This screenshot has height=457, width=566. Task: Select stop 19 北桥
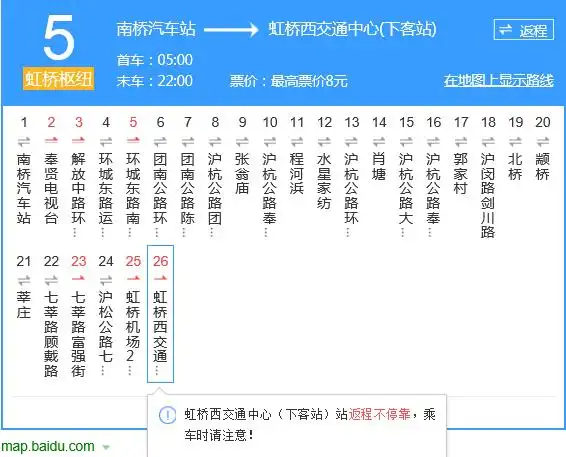tap(515, 166)
